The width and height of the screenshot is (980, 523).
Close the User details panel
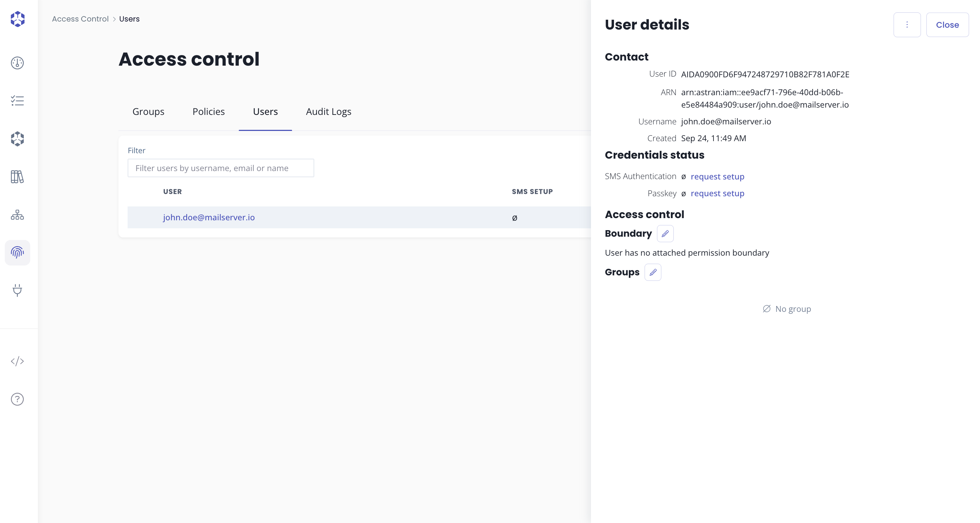[947, 25]
